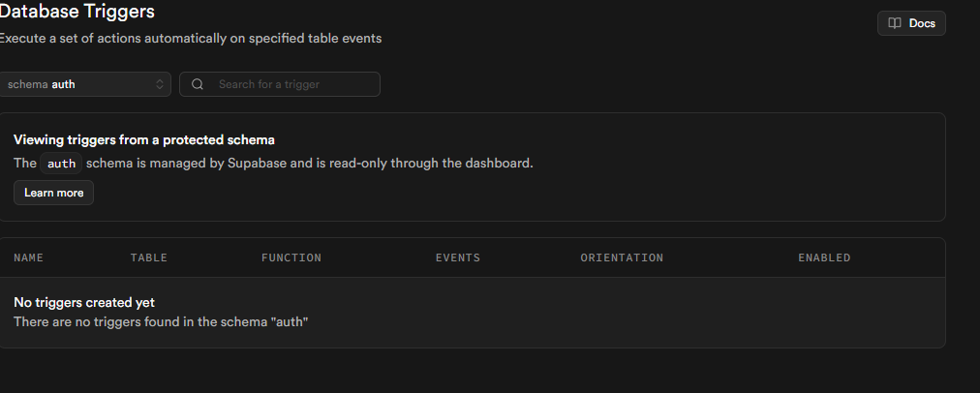Click the no triggers found description text

[x=161, y=320]
